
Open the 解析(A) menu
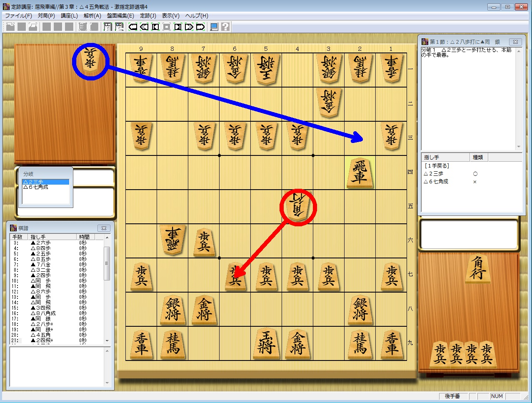pyautogui.click(x=92, y=16)
